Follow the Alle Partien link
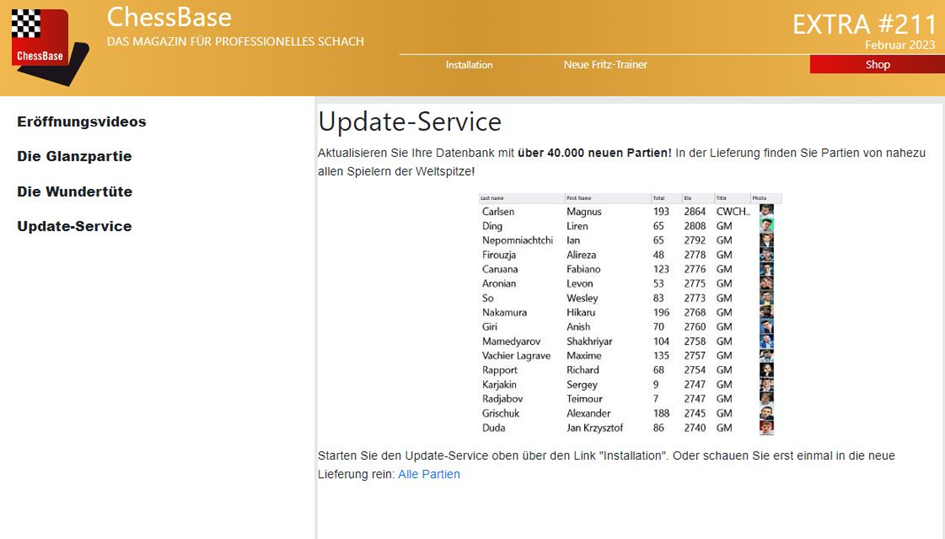 [429, 474]
